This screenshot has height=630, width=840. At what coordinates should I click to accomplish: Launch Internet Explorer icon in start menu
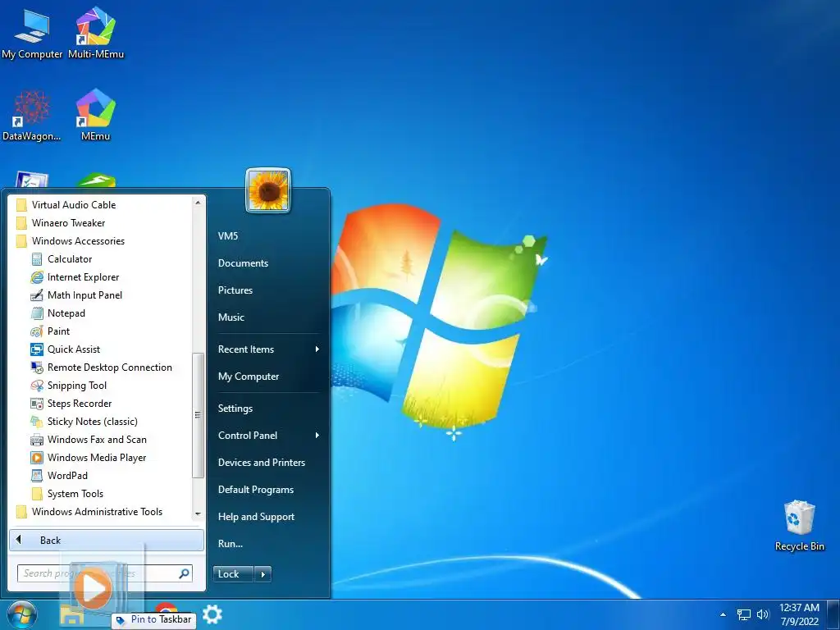36,277
